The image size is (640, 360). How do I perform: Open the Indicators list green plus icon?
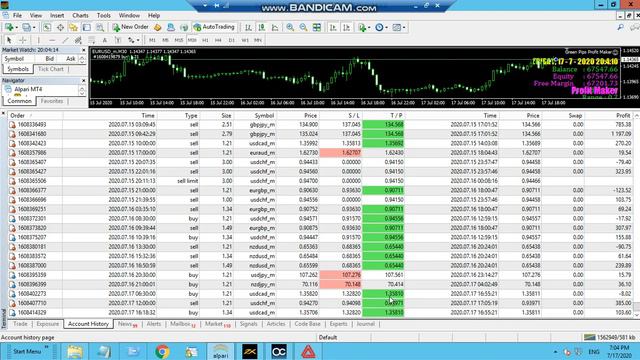[362, 27]
